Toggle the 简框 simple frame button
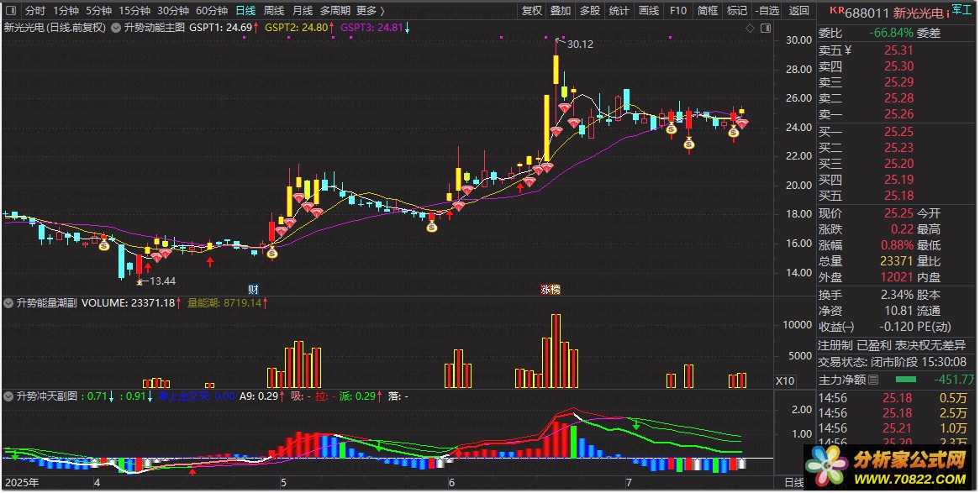Viewport: 980px width, 493px height. (x=708, y=11)
